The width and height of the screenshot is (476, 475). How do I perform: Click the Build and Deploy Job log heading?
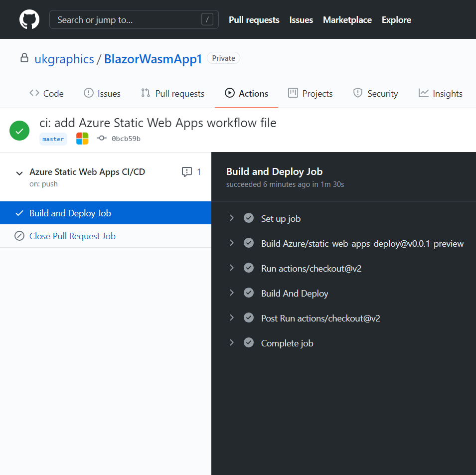click(275, 172)
